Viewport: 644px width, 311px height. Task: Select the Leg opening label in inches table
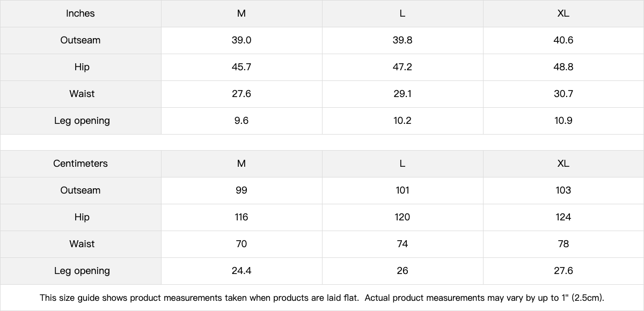pos(80,121)
